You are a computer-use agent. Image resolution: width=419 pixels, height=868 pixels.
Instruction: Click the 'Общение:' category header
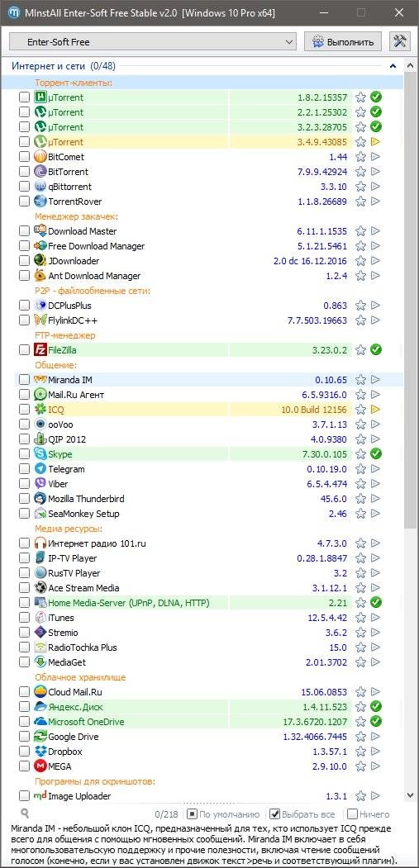pos(55,365)
